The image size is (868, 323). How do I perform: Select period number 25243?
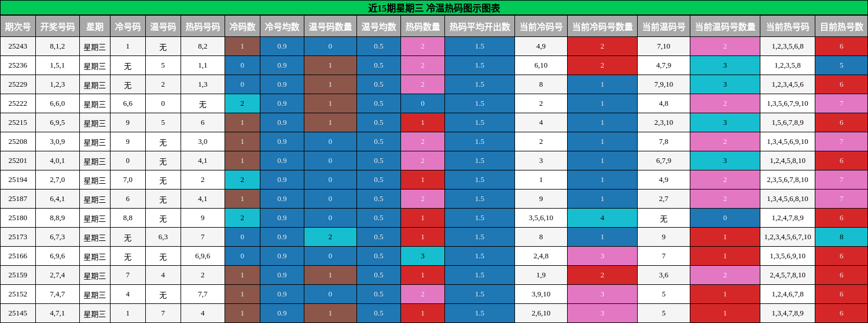coord(17,46)
